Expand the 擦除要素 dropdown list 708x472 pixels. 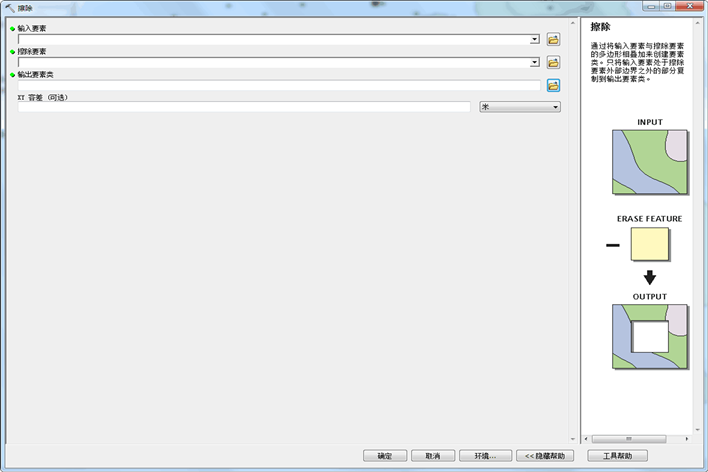pyautogui.click(x=534, y=63)
